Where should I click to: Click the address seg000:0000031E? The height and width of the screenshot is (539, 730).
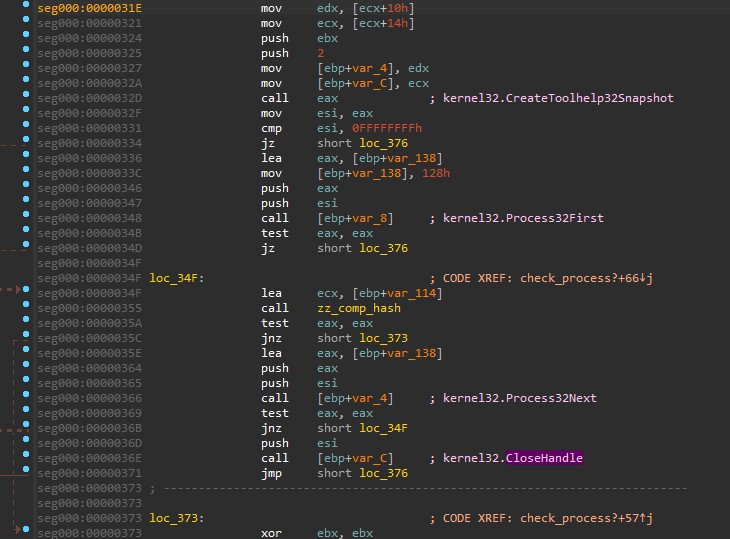point(88,8)
